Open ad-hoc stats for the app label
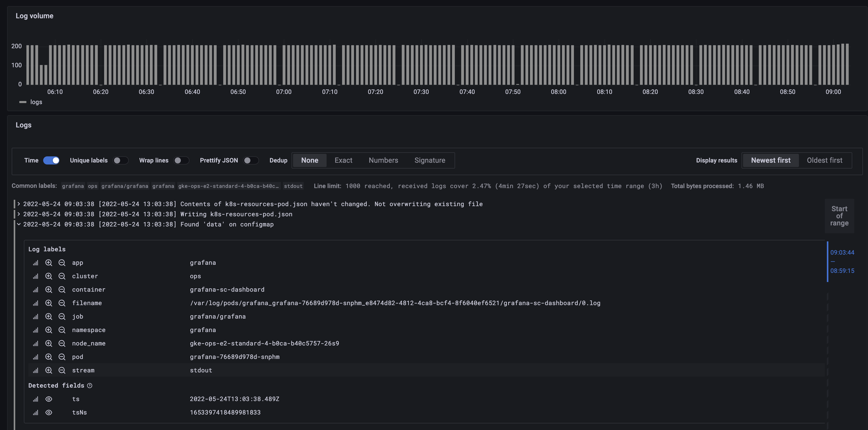 (35, 263)
